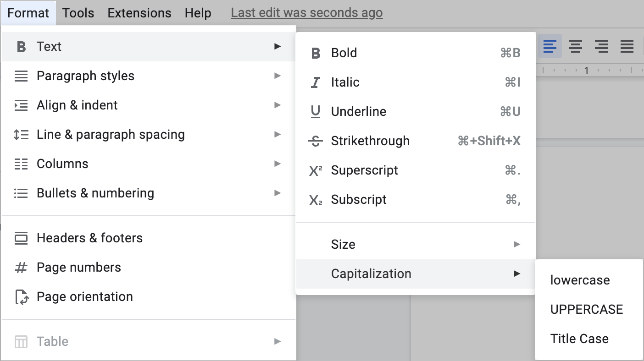Viewport: 644px width, 361px height.
Task: Click the right align toolbar icon
Action: (x=601, y=46)
